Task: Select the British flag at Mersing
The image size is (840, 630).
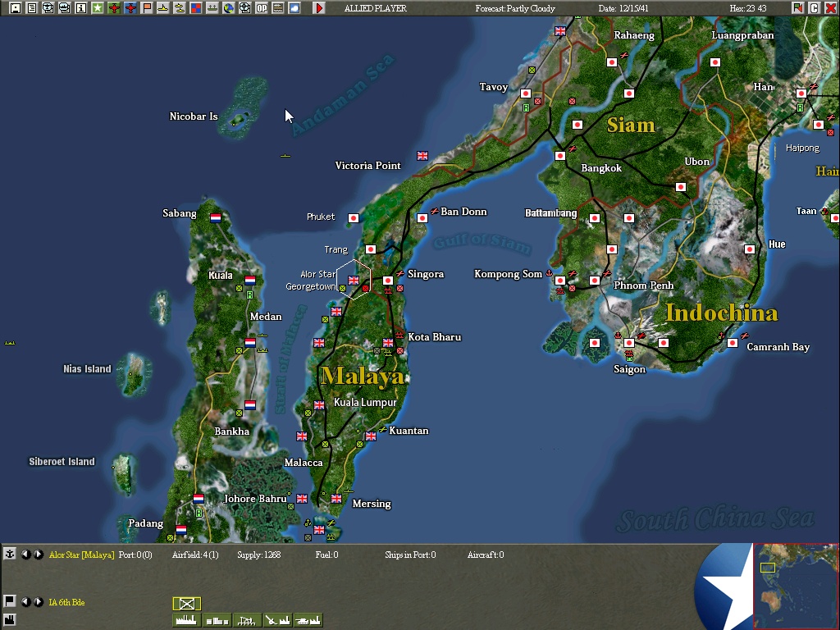Action: (336, 498)
